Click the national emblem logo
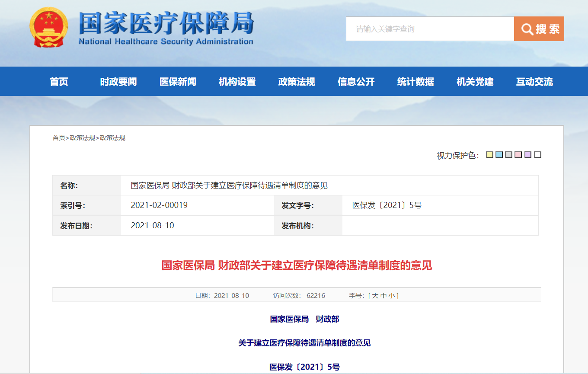588x374 pixels. pos(49,27)
